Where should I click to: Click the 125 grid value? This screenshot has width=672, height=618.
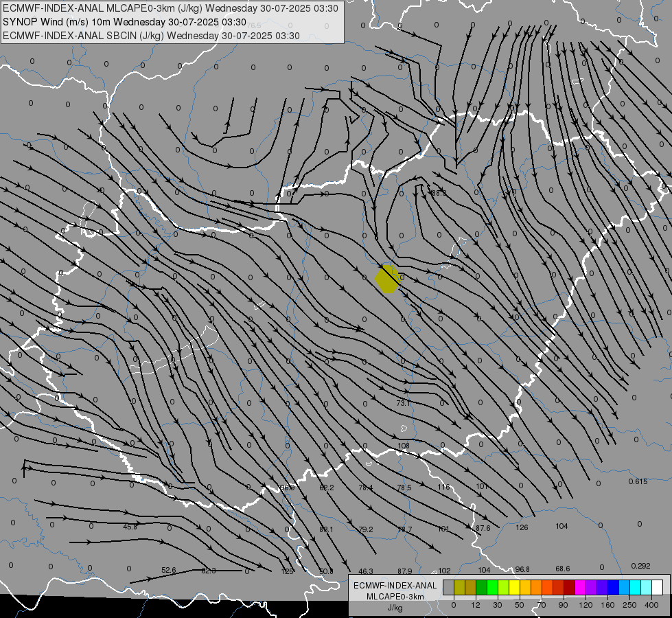pos(287,571)
